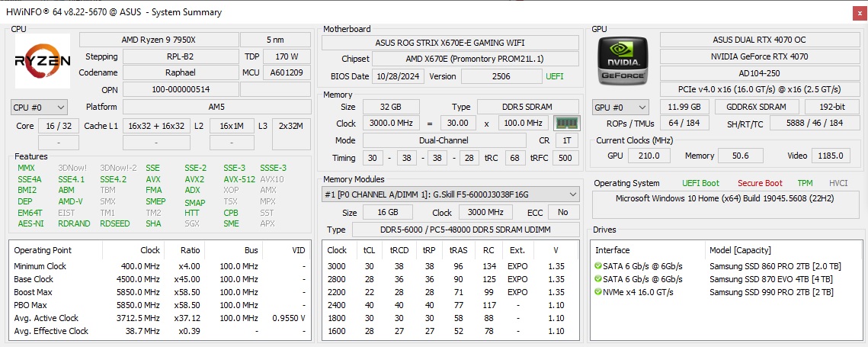Click the Samsung SSD 870 EVO status checkmark
This screenshot has width=868, height=347.
(x=598, y=279)
